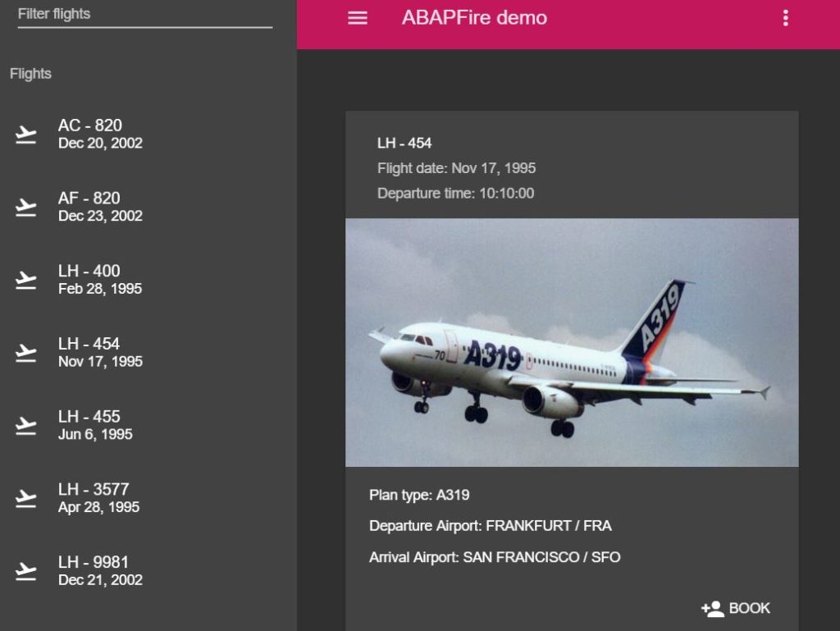This screenshot has height=631, width=840.
Task: Click the date Feb 28, 1995
Action: pyautogui.click(x=99, y=290)
